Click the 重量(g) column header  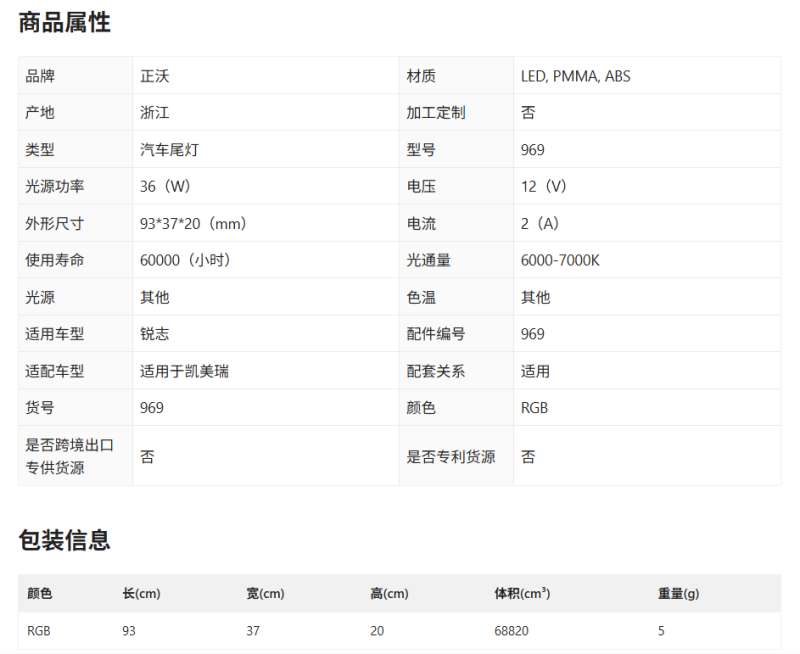(x=678, y=593)
